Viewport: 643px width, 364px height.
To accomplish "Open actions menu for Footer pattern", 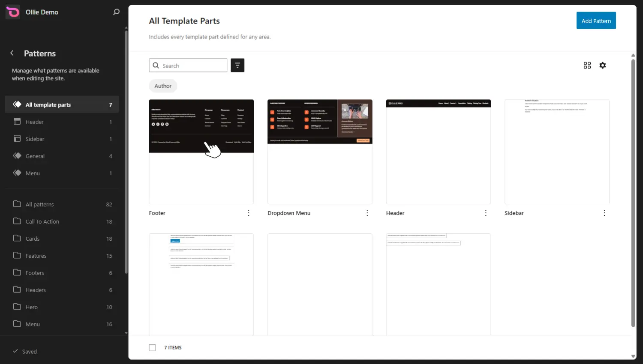I will tap(249, 213).
